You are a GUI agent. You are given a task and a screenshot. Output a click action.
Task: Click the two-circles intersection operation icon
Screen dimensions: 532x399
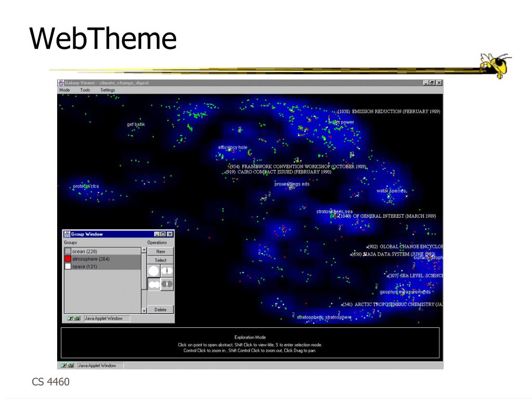[x=167, y=271]
